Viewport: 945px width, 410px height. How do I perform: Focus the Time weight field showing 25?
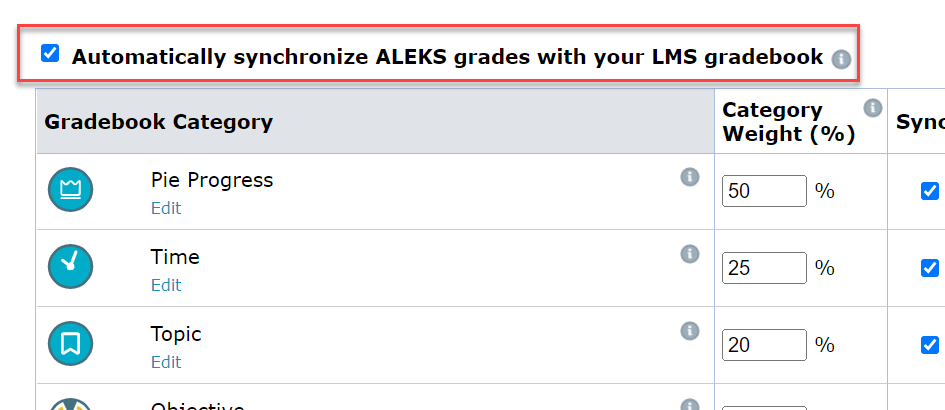pos(764,268)
